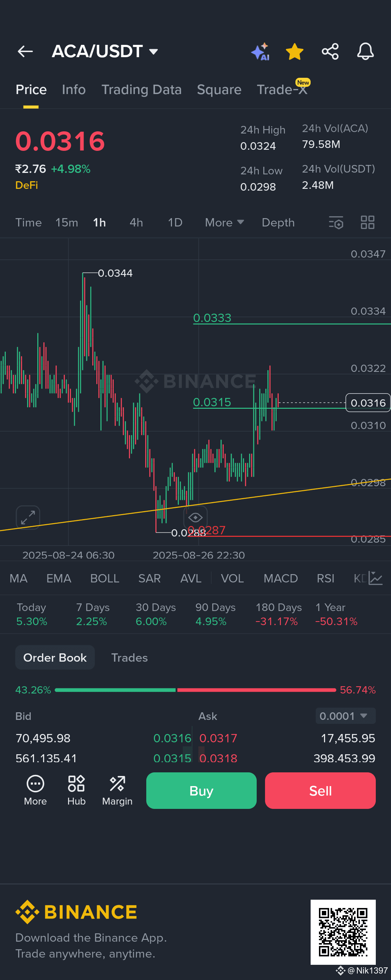Toggle the AVL indicator

pyautogui.click(x=191, y=579)
